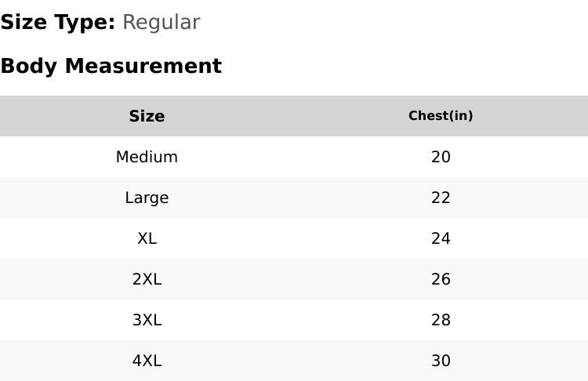The height and width of the screenshot is (381, 588).
Task: Highlight the shaded Large table row
Action: tap(294, 198)
